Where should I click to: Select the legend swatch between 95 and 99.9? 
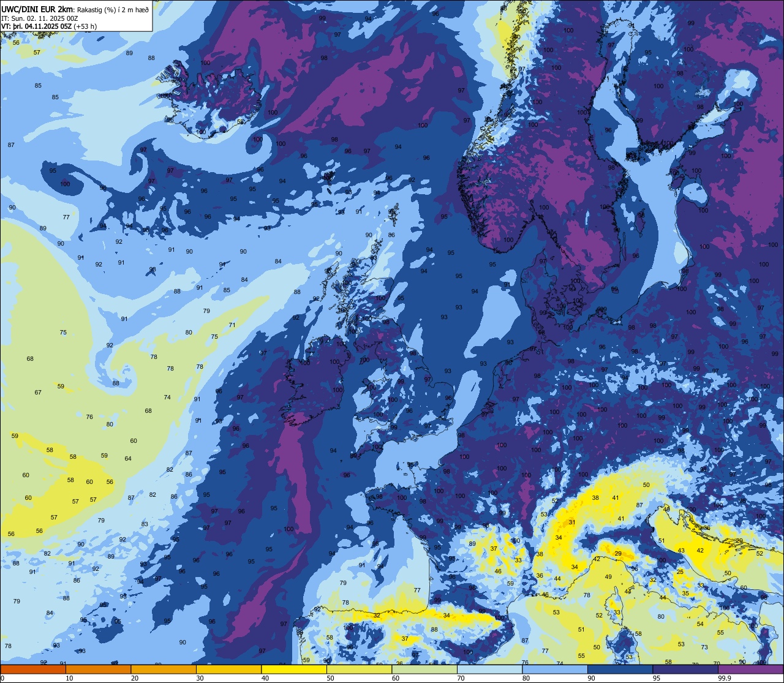tap(685, 670)
